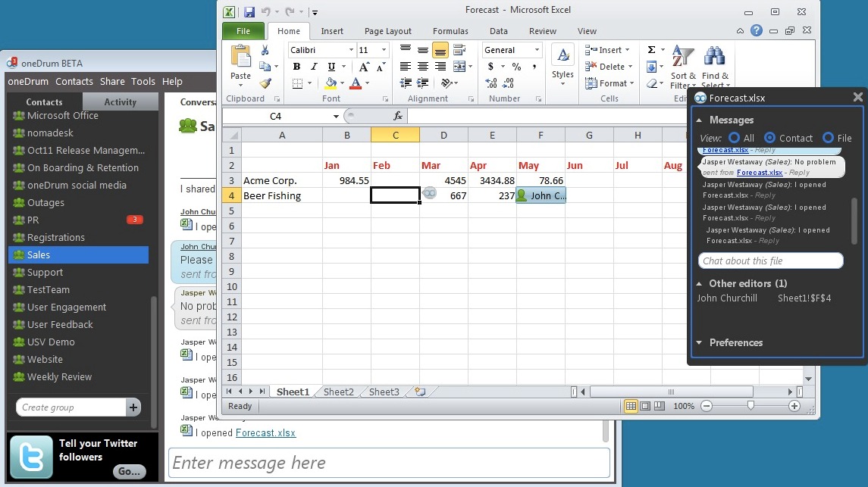The height and width of the screenshot is (487, 868).
Task: Open the oneDrum Tools menu
Action: click(143, 81)
